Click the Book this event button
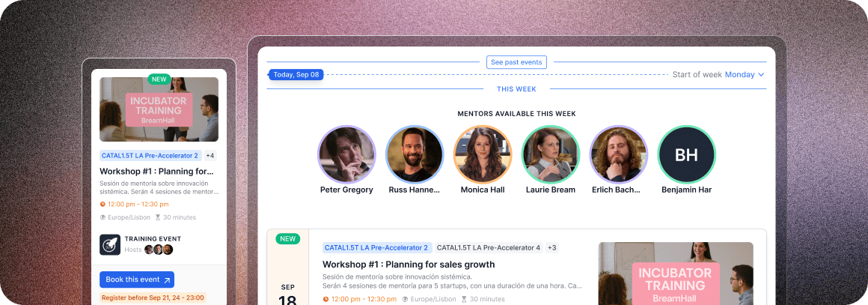The width and height of the screenshot is (868, 305). (137, 280)
